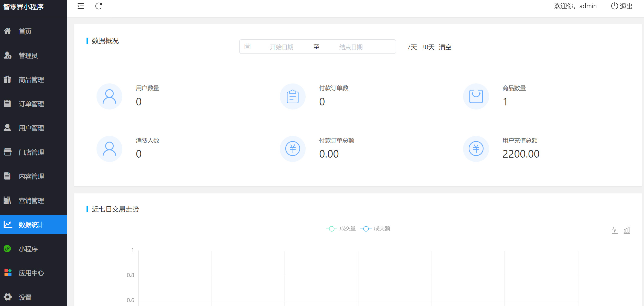The image size is (644, 306).
Task: Collapse the sidebar with the menu fold icon
Action: 81,6
